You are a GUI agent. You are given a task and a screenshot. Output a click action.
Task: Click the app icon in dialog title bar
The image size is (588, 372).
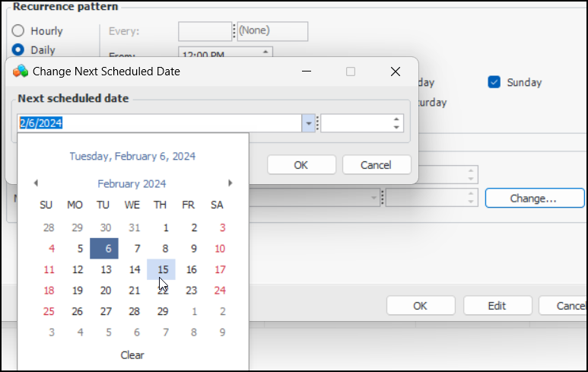[21, 72]
